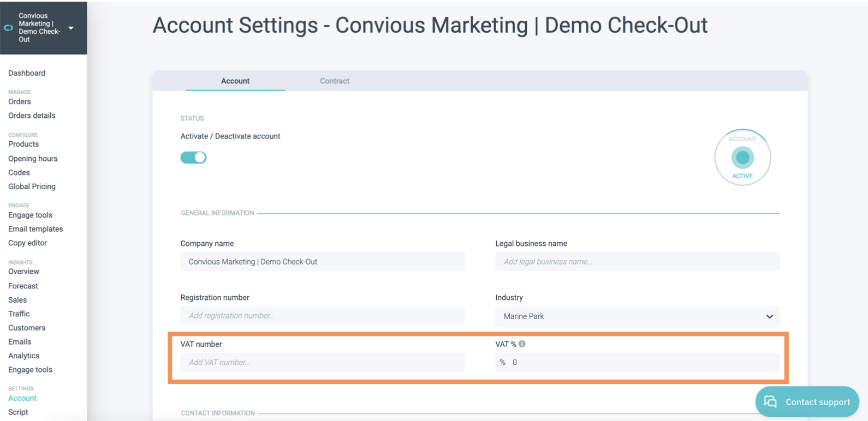The height and width of the screenshot is (421, 868).
Task: Expand the account switcher dropdown arrow
Action: click(x=71, y=28)
